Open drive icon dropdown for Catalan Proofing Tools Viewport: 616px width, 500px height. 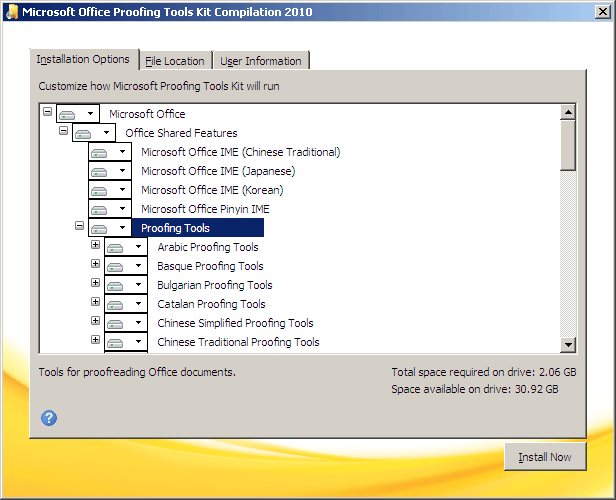[126, 304]
